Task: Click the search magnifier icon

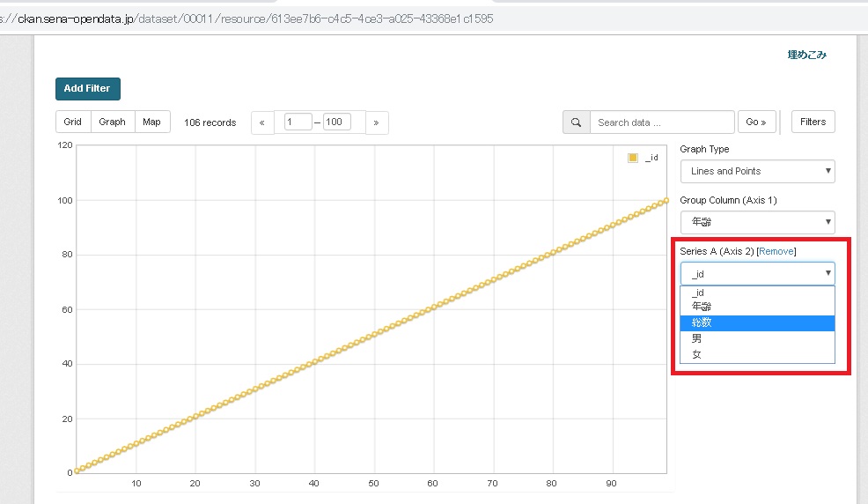Action: coord(576,122)
